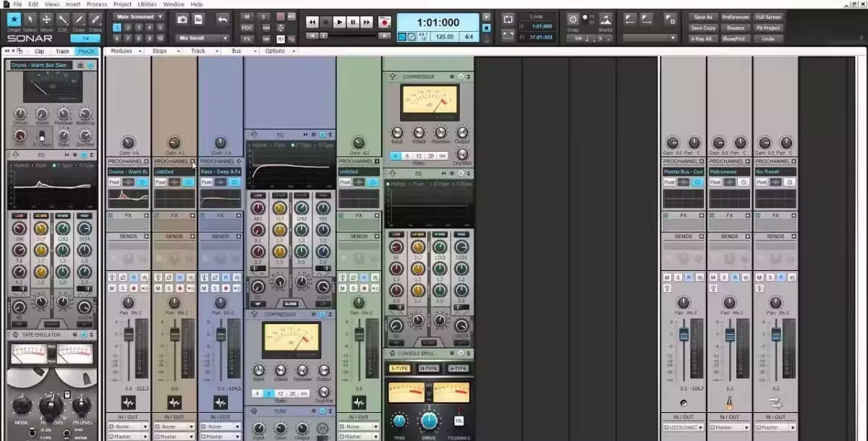The height and width of the screenshot is (441, 868).
Task: Open the Mix Recall dropdown
Action: pos(204,38)
